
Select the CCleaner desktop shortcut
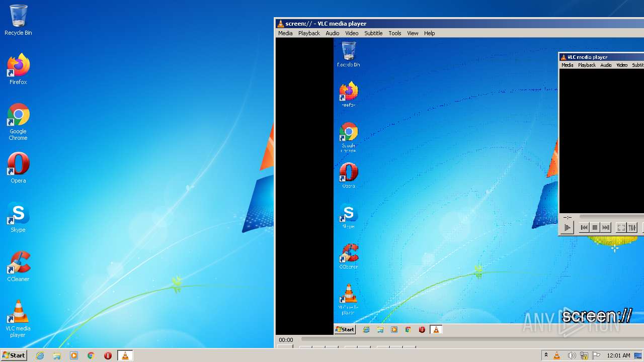[18, 266]
